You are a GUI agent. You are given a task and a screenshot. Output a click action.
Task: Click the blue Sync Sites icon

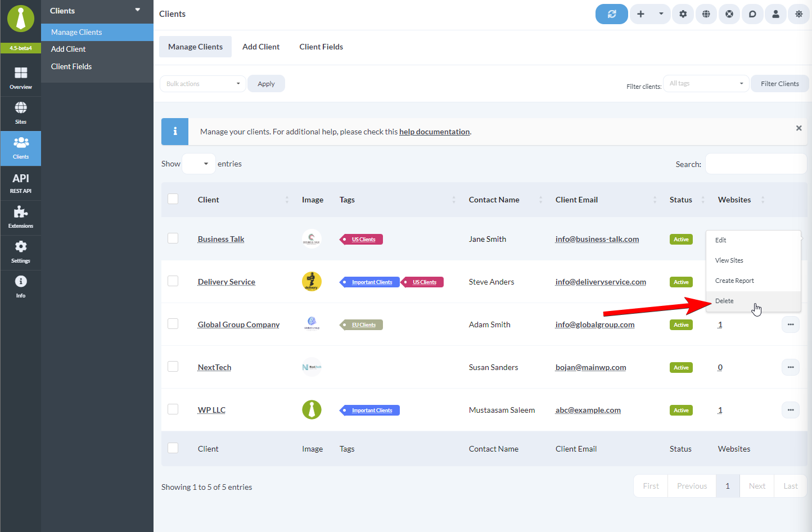[x=612, y=14]
